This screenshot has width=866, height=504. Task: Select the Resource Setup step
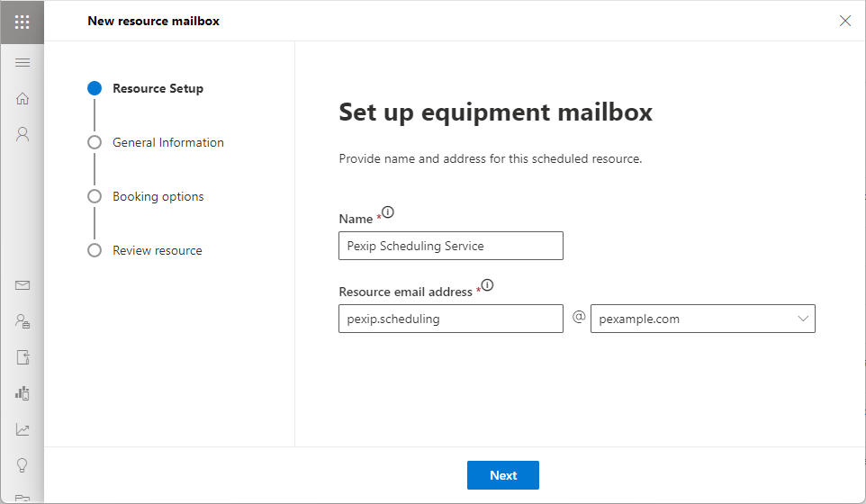pos(158,88)
